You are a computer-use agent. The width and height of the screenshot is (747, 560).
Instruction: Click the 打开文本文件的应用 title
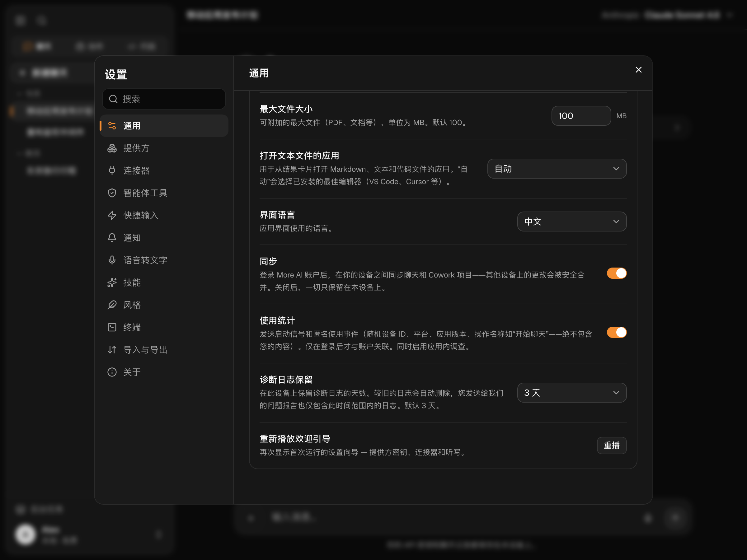(299, 156)
